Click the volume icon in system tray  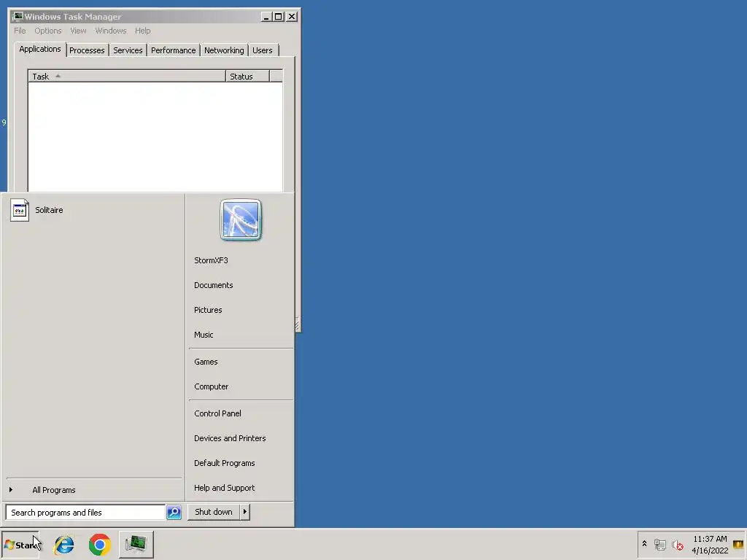click(678, 544)
